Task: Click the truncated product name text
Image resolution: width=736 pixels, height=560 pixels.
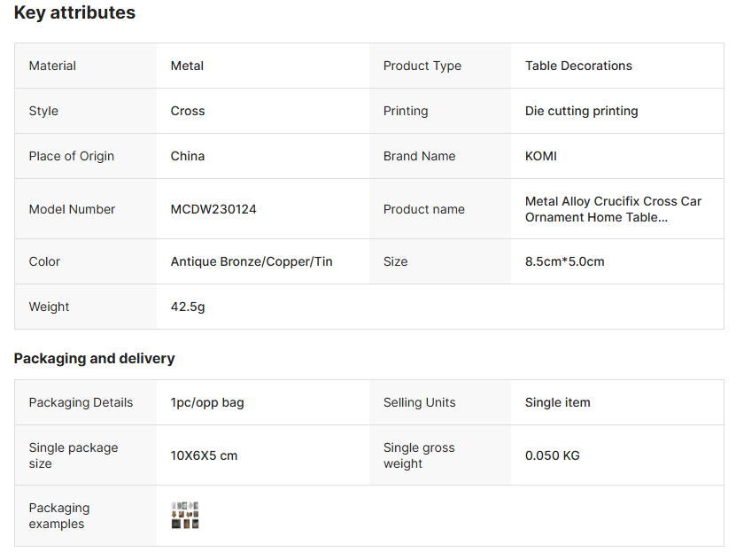Action: (613, 209)
